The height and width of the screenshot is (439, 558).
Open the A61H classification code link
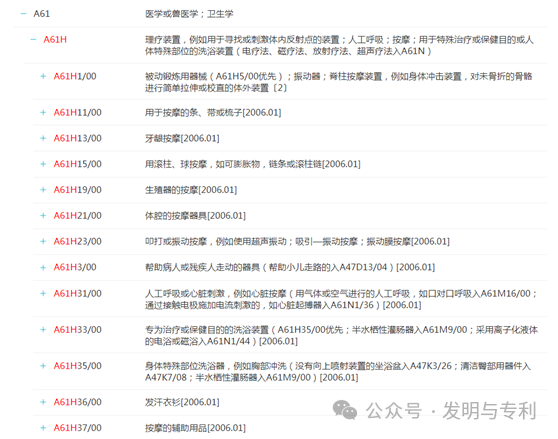(x=55, y=39)
